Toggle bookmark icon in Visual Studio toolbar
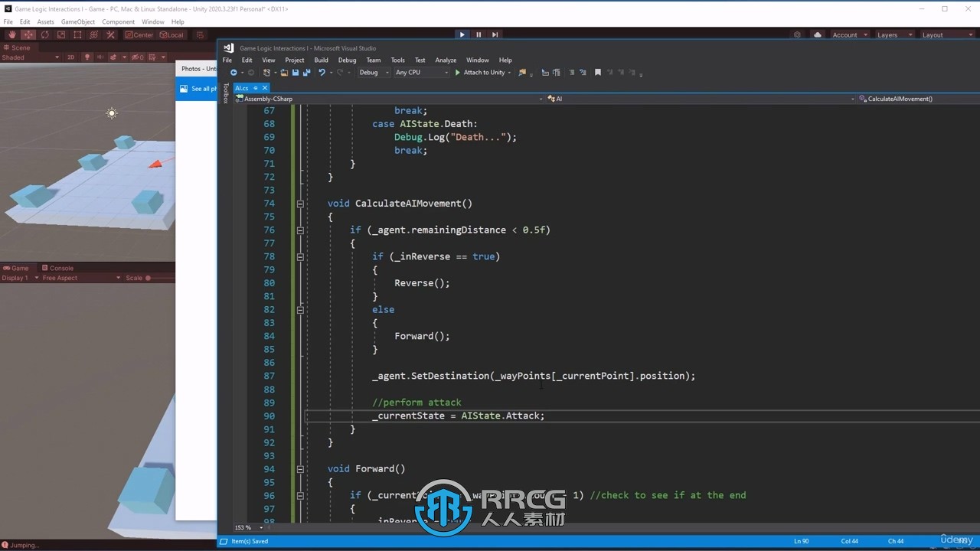Image resolution: width=980 pixels, height=551 pixels. (597, 73)
